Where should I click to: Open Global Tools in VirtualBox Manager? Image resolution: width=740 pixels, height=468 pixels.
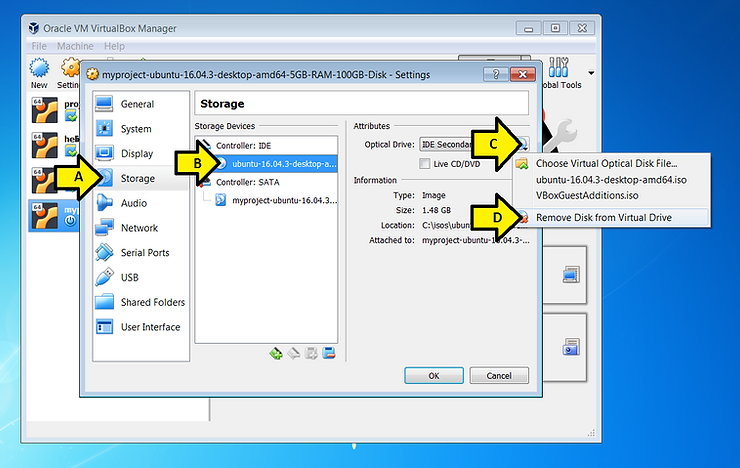coord(562,73)
